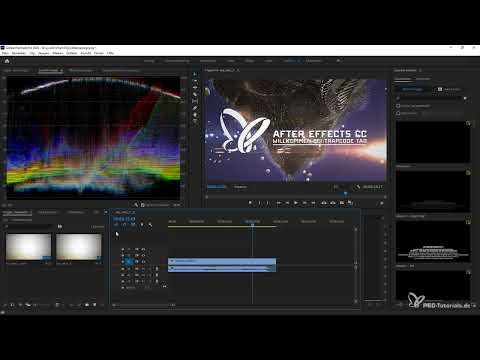Hide track V3 with the eye icon

[143, 249]
